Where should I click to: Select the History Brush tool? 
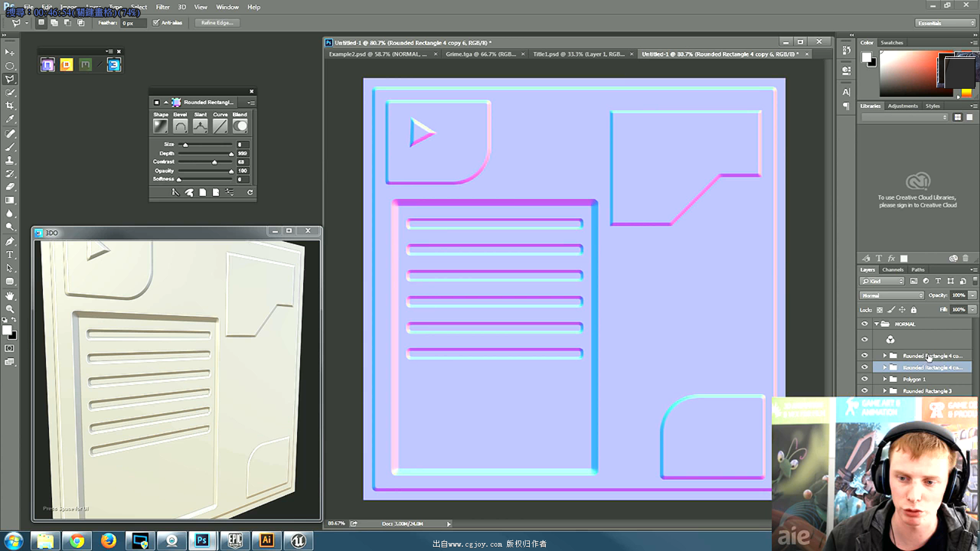click(10, 174)
